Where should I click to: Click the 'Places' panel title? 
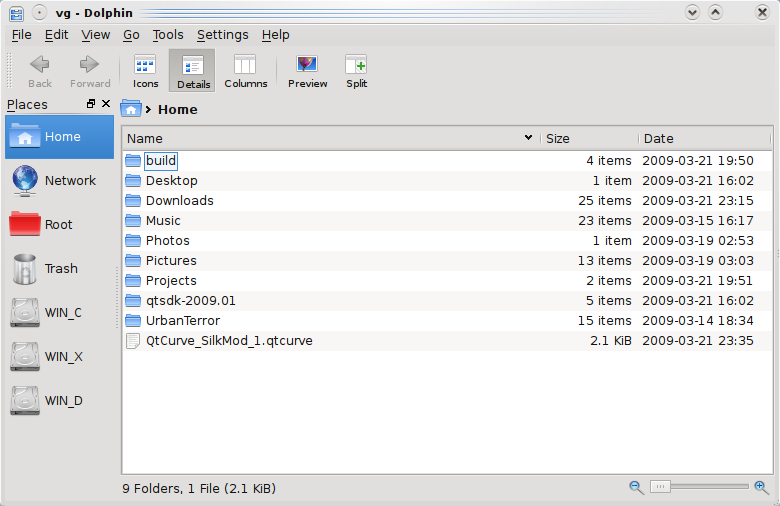pos(27,104)
